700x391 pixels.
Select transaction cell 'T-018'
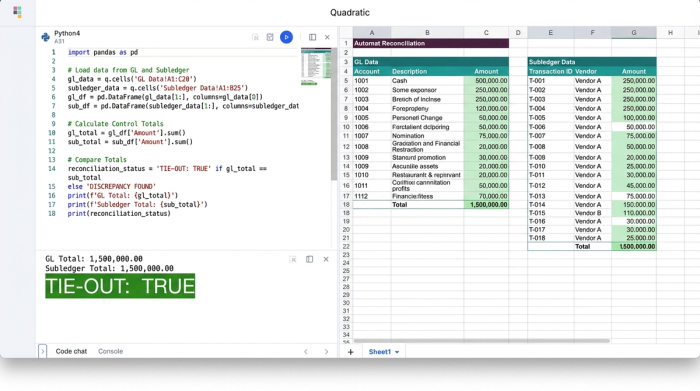[x=550, y=238]
